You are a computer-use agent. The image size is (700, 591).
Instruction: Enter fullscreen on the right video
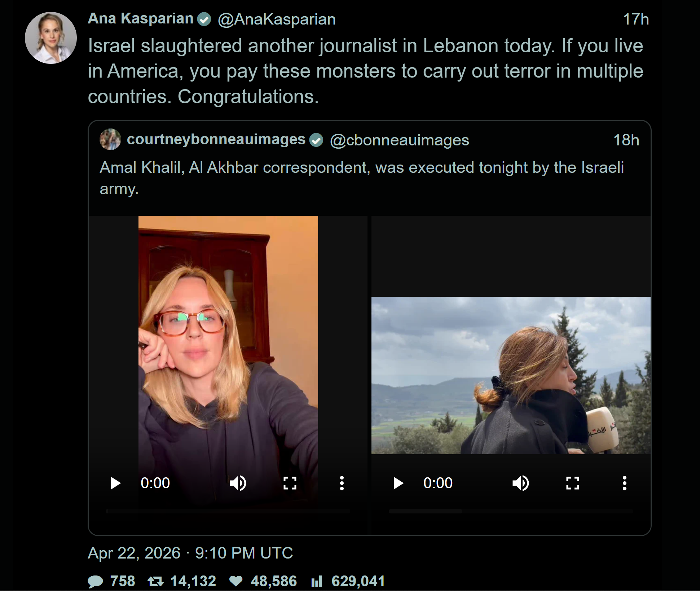[x=573, y=483]
